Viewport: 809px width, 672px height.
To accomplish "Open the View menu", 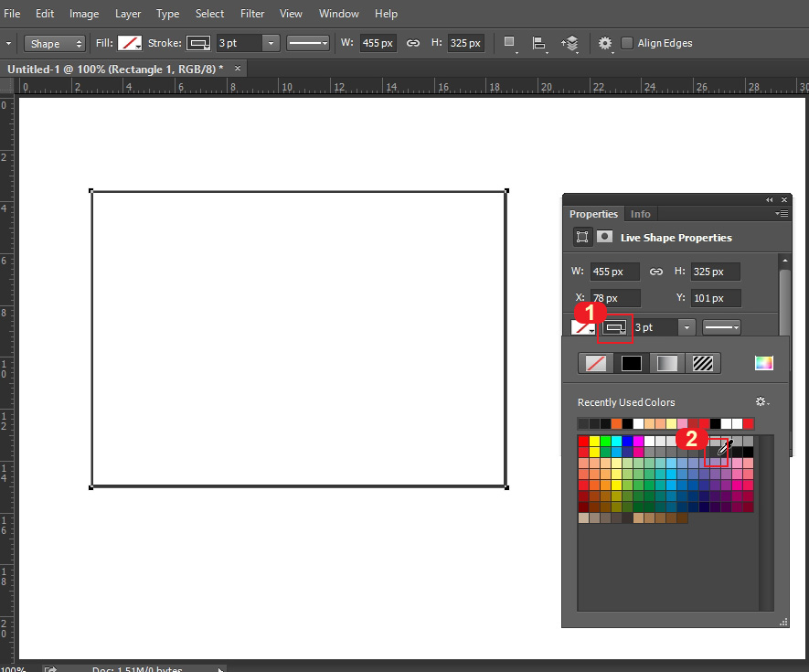I will point(291,14).
